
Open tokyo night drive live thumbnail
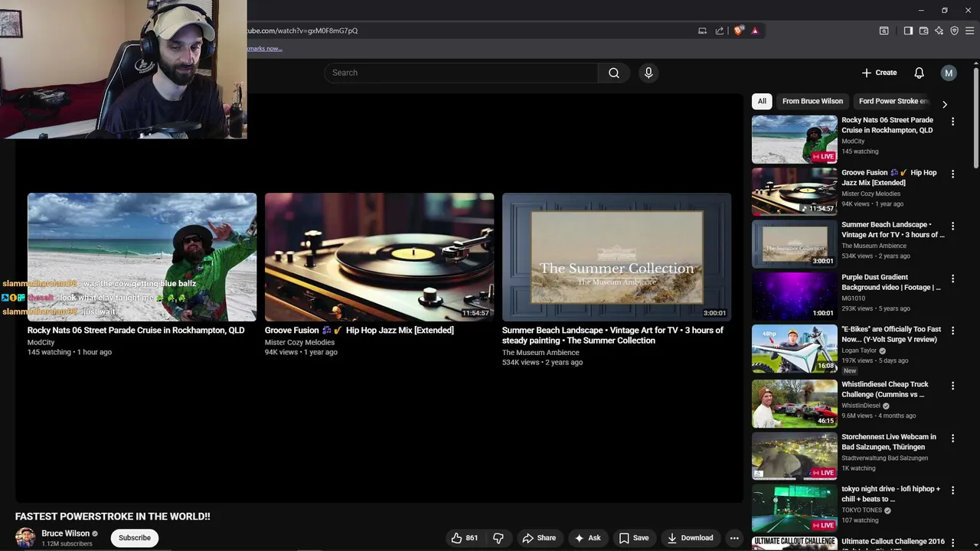click(794, 508)
